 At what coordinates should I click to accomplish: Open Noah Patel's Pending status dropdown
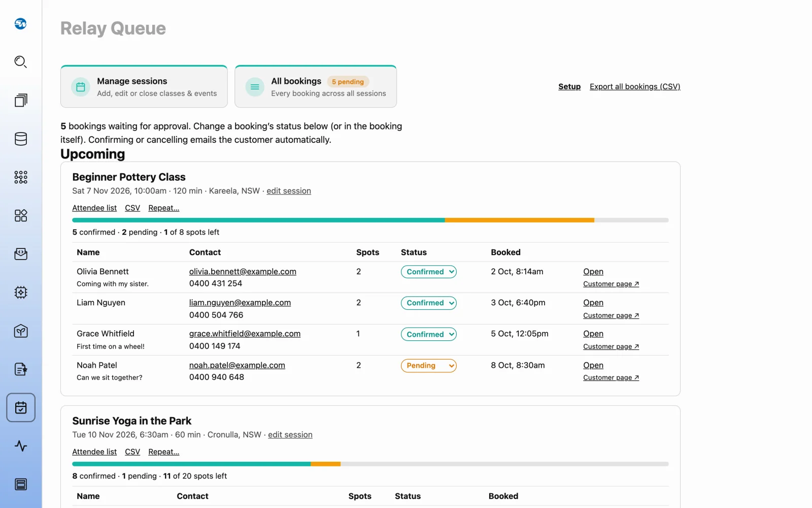tap(429, 366)
